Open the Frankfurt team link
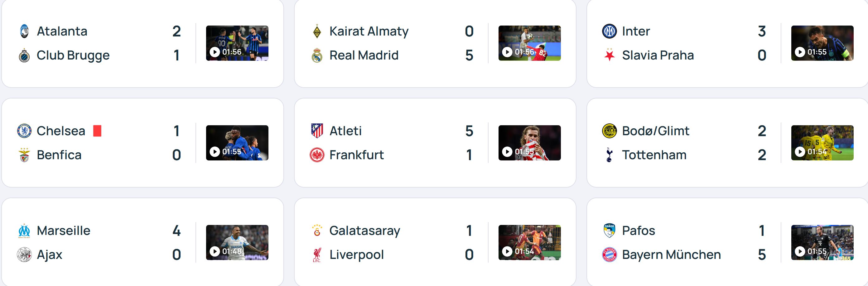The height and width of the screenshot is (286, 868). coord(356,155)
